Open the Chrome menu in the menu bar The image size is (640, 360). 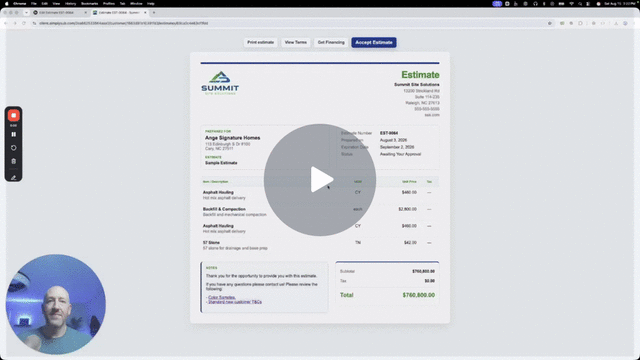pyautogui.click(x=20, y=4)
